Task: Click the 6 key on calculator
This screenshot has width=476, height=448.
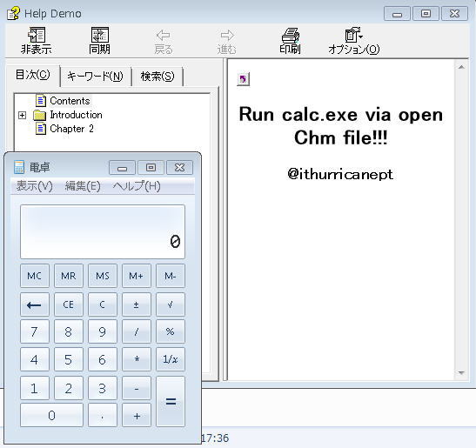Action: pos(103,359)
